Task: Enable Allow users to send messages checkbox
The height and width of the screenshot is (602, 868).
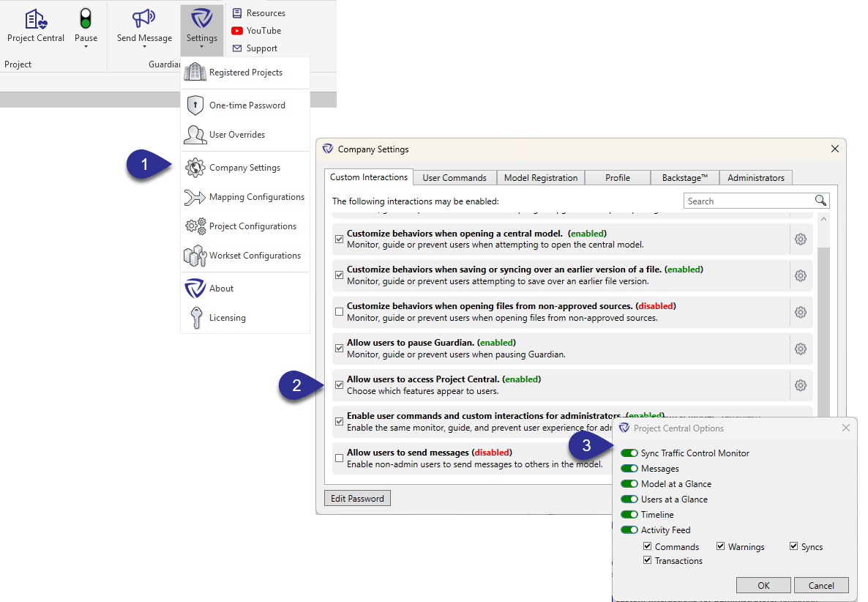Action: pos(340,458)
